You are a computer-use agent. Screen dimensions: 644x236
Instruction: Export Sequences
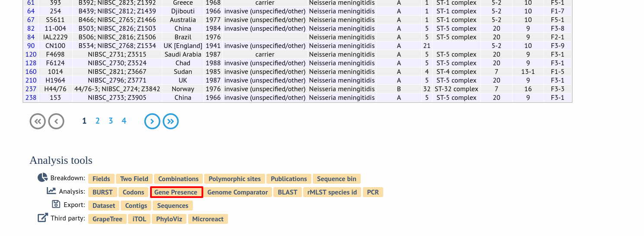[173, 206]
